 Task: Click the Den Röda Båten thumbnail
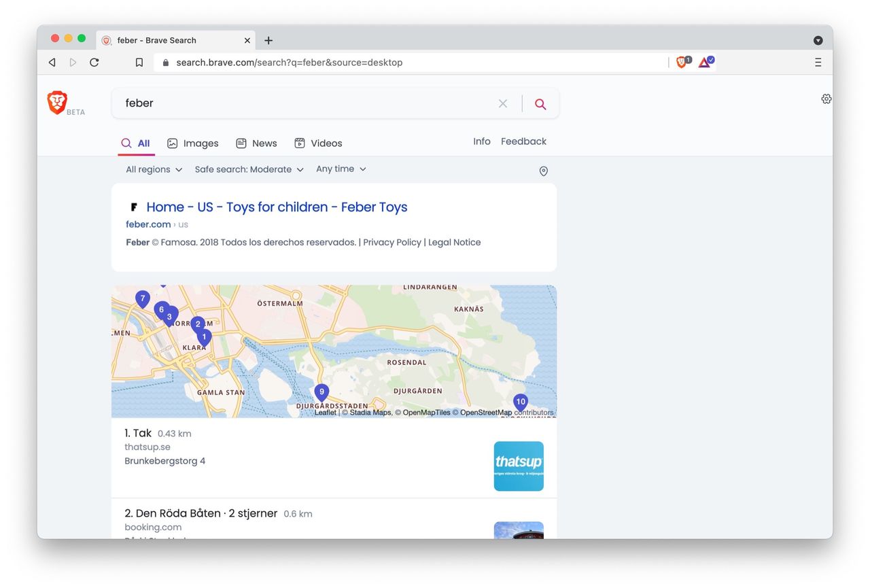(519, 530)
